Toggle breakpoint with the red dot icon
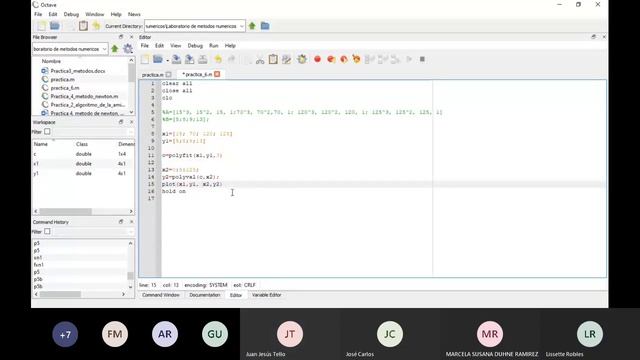 [x=318, y=59]
